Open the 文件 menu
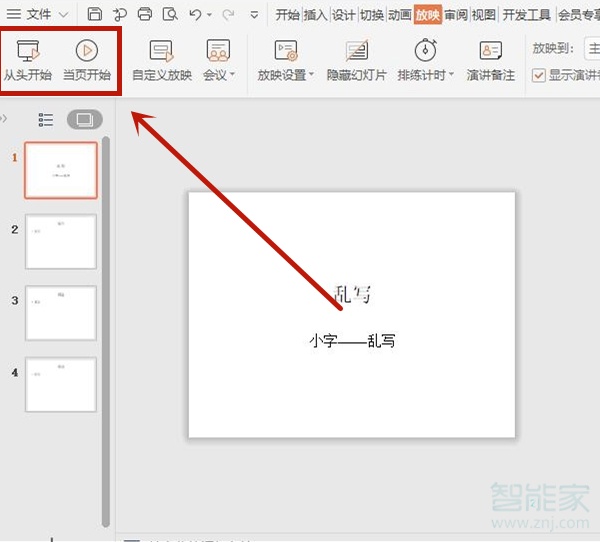Image resolution: width=600 pixels, height=542 pixels. click(x=39, y=14)
